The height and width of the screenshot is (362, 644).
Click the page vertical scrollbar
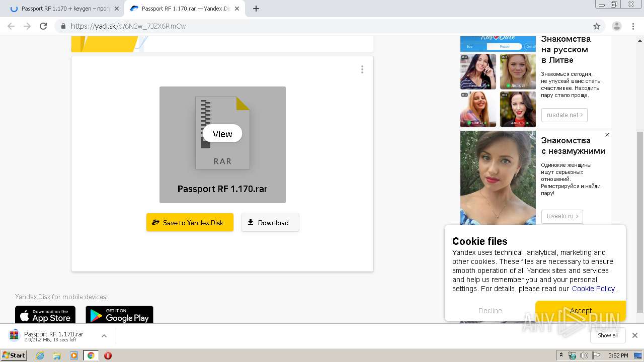point(640,221)
